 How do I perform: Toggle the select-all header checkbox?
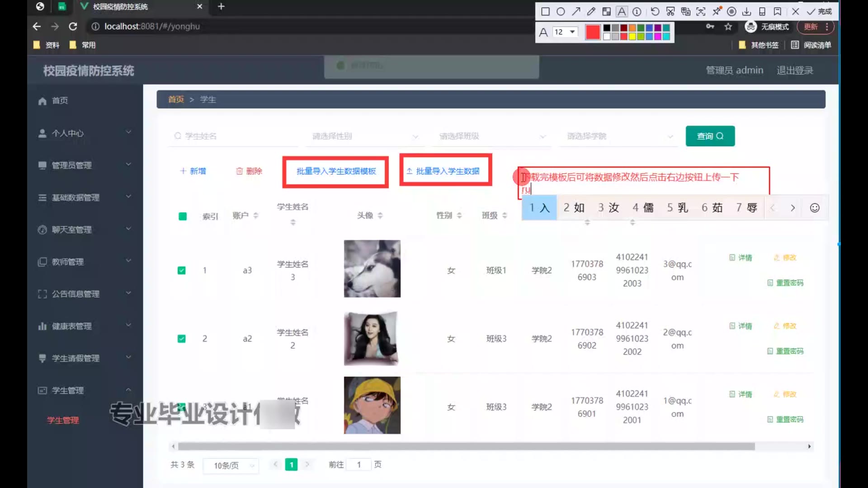pyautogui.click(x=183, y=216)
